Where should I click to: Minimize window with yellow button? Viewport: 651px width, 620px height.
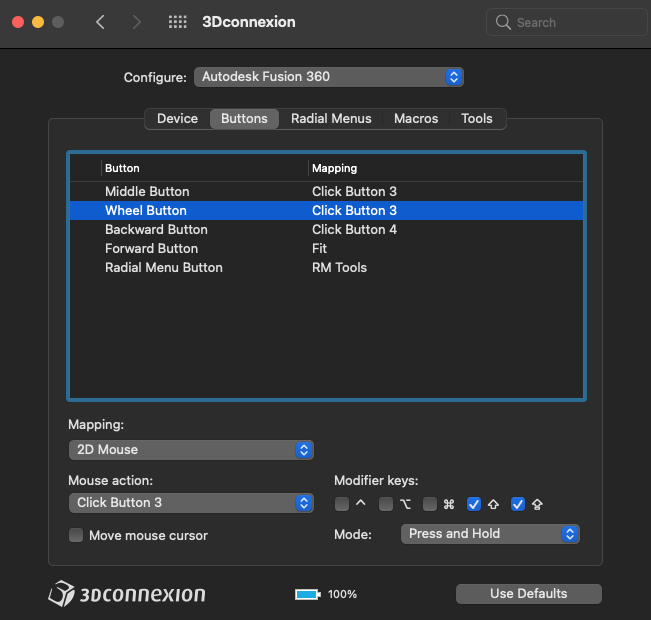pos(38,22)
